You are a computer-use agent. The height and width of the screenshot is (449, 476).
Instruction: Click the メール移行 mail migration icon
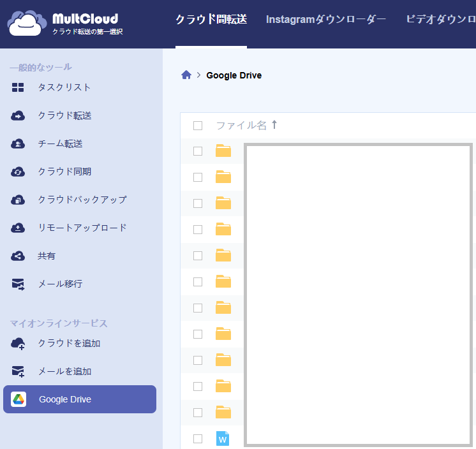(x=18, y=284)
